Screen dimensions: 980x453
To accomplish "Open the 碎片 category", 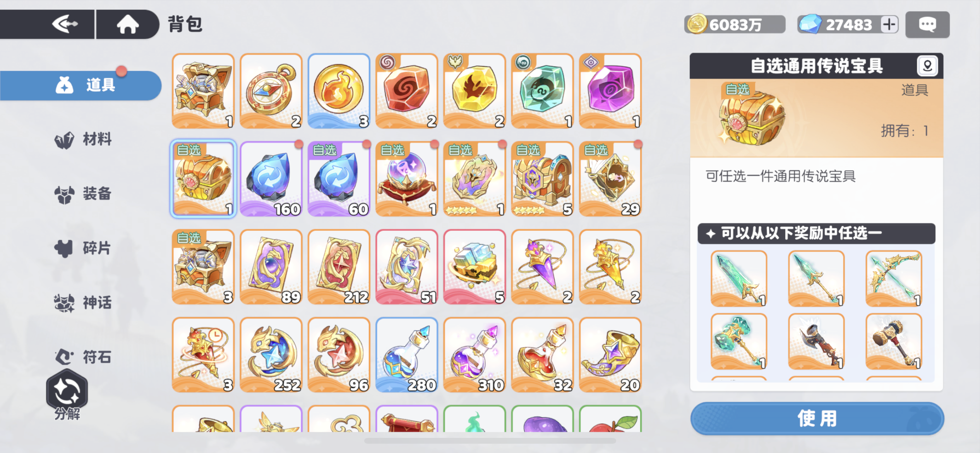I will [x=83, y=248].
